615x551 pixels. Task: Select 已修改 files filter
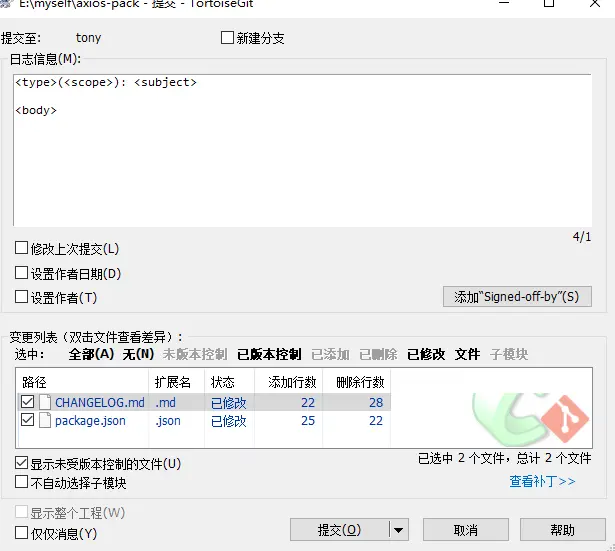pos(426,354)
